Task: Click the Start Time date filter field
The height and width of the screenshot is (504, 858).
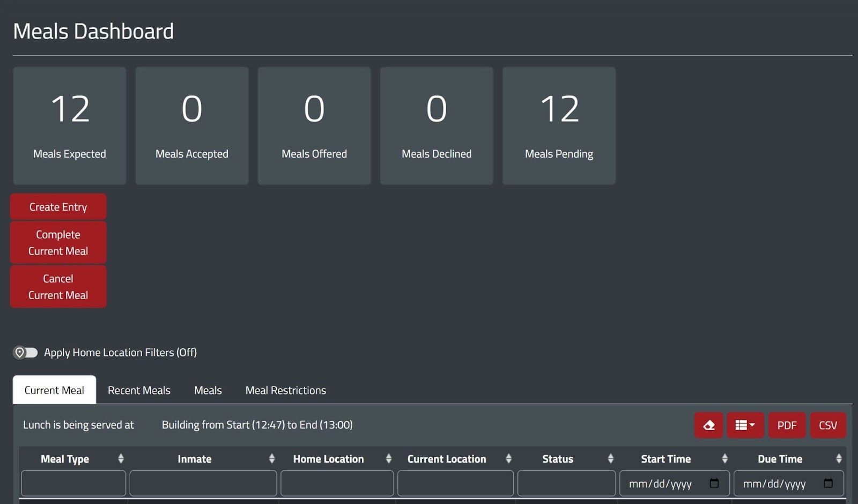Action: point(675,484)
